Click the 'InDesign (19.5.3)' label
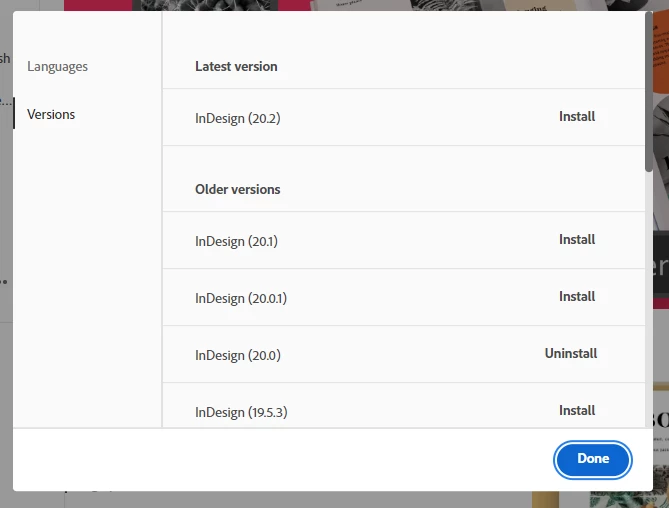The height and width of the screenshot is (508, 669). (x=241, y=412)
